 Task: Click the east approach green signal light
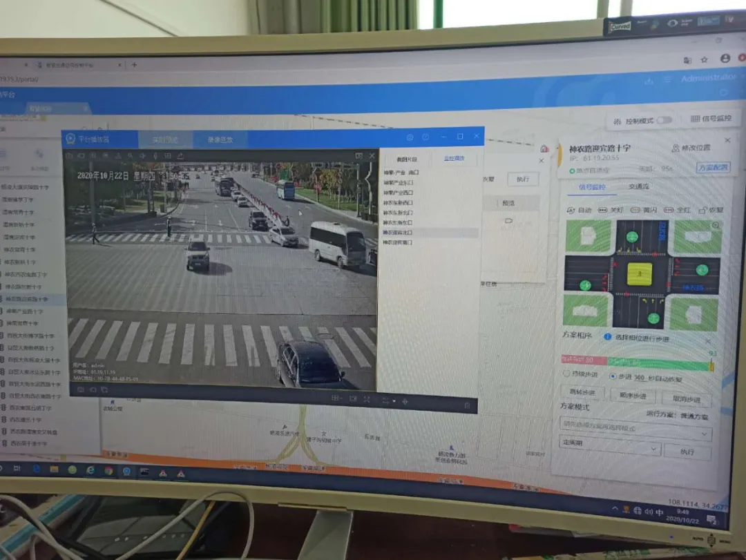[x=702, y=270]
